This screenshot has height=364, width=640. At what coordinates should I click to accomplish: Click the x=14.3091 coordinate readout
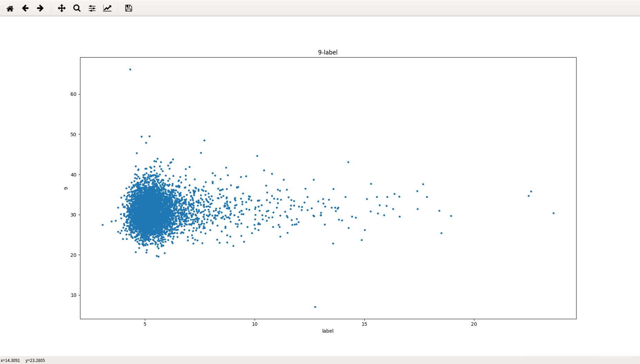[10, 361]
